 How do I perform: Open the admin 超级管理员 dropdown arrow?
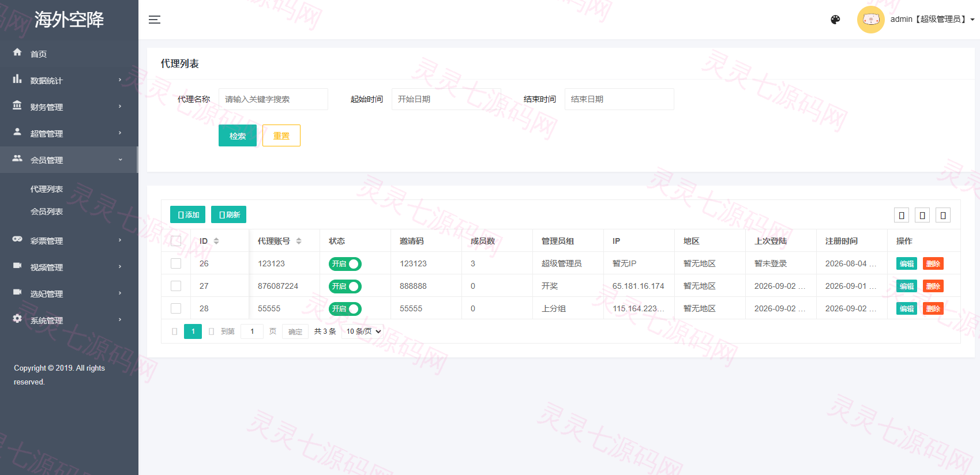point(973,20)
